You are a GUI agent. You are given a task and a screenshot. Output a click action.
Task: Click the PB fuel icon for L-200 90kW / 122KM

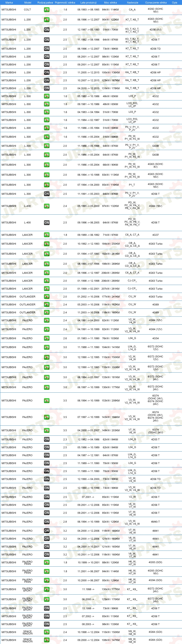pos(47,20)
